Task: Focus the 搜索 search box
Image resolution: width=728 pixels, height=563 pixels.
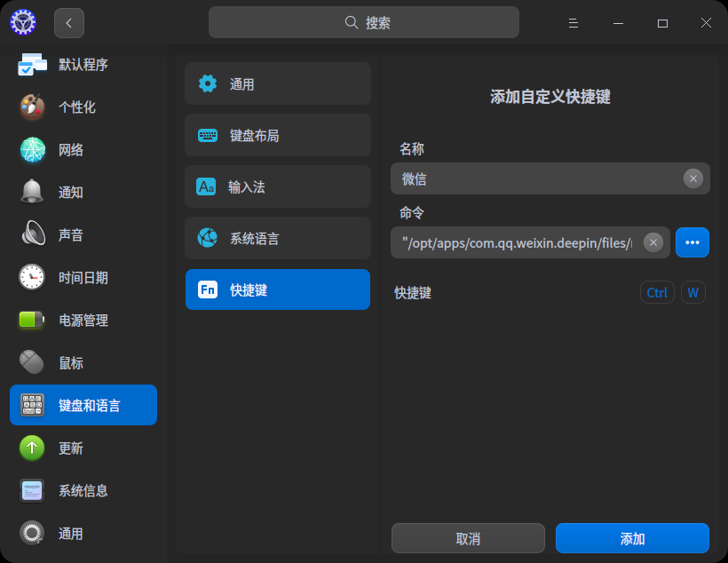Action: [x=364, y=22]
